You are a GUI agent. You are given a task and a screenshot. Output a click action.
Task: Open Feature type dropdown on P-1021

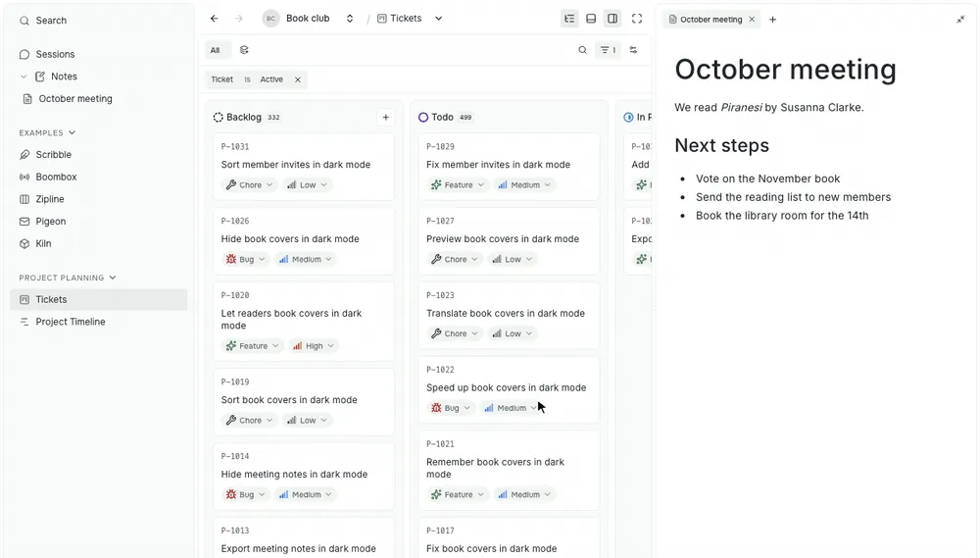tap(458, 495)
